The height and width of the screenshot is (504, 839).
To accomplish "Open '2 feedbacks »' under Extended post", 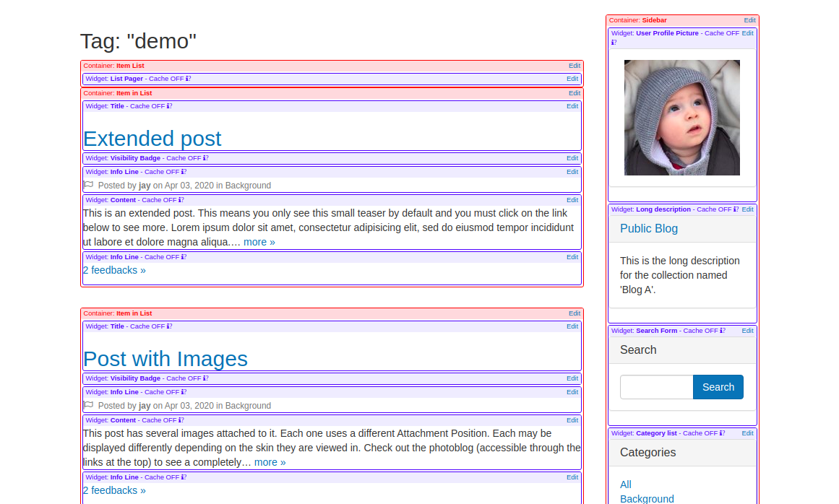I will 114,271.
